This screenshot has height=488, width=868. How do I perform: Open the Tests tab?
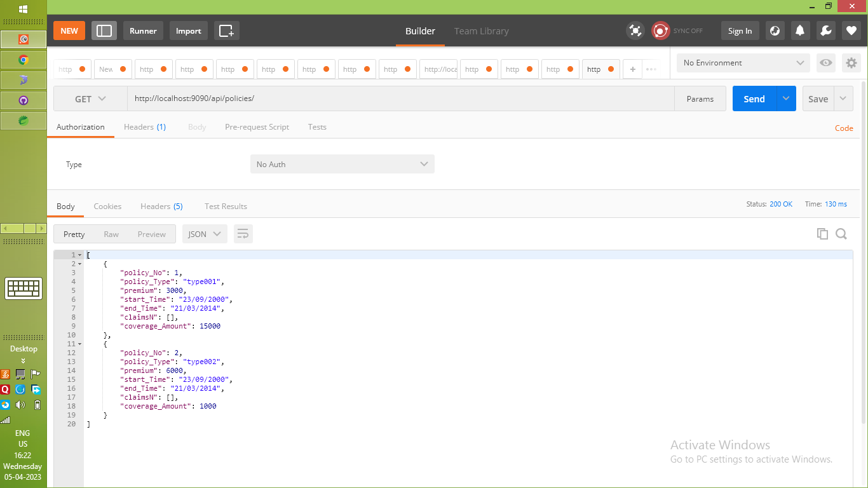(317, 127)
